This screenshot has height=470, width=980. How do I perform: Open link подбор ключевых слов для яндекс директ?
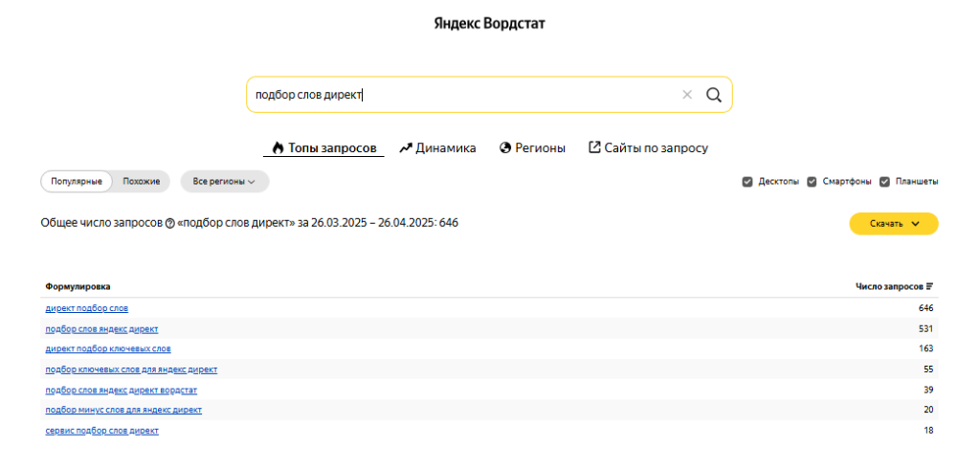131,369
